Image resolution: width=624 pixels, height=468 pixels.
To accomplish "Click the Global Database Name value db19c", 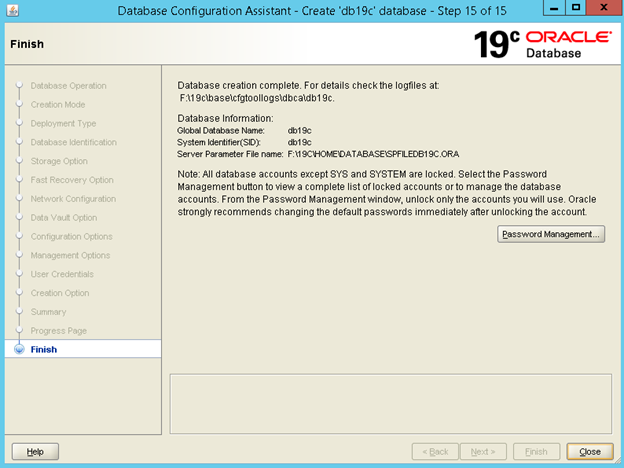I will pos(299,131).
